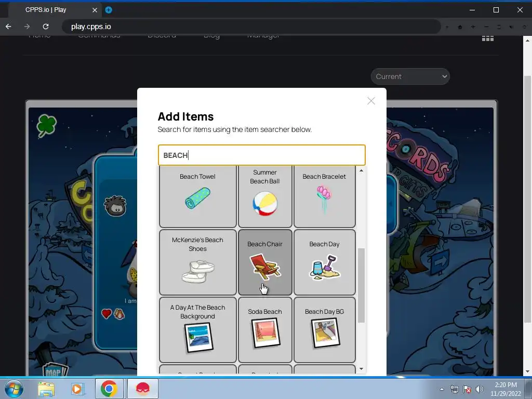532x399 pixels.
Task: Click the green clover icon in game
Action: [46, 126]
